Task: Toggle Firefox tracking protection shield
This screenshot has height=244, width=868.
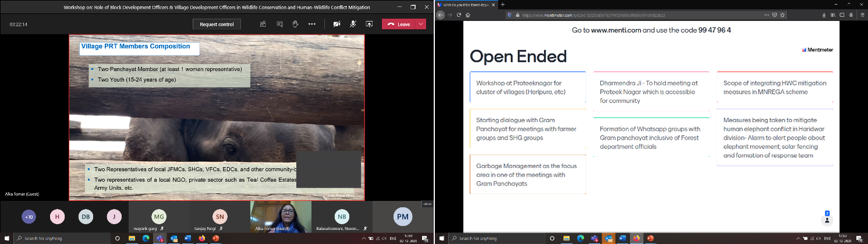Action: 511,15
